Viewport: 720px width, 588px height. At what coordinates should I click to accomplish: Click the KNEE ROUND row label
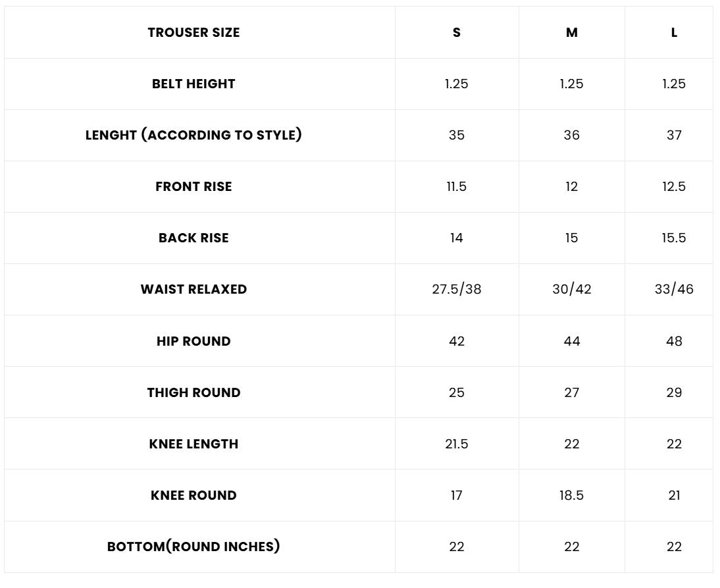click(x=193, y=495)
